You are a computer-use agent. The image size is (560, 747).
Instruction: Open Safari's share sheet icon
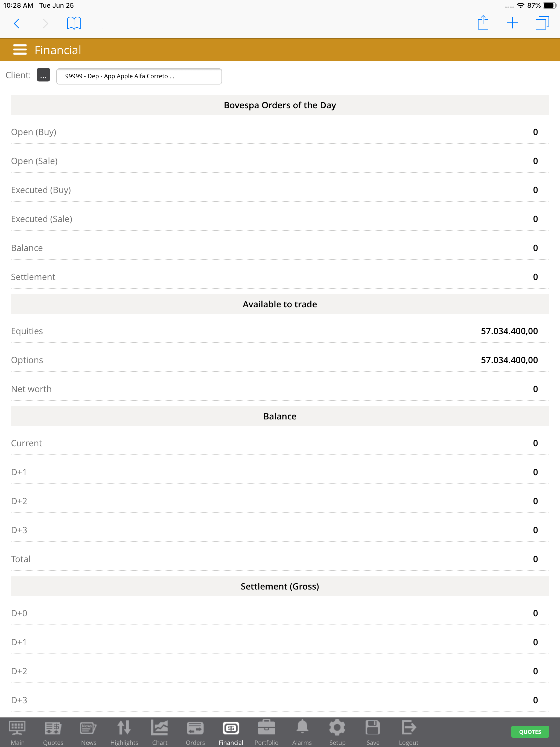coord(483,23)
